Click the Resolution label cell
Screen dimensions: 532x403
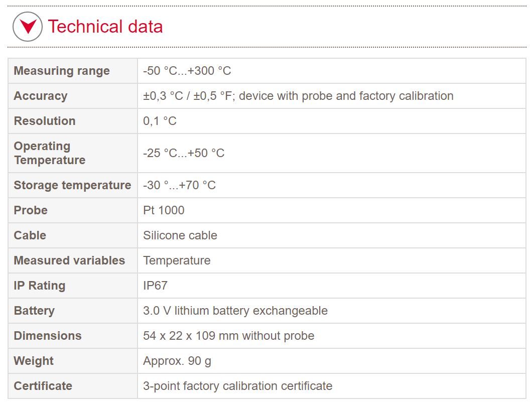(45, 121)
